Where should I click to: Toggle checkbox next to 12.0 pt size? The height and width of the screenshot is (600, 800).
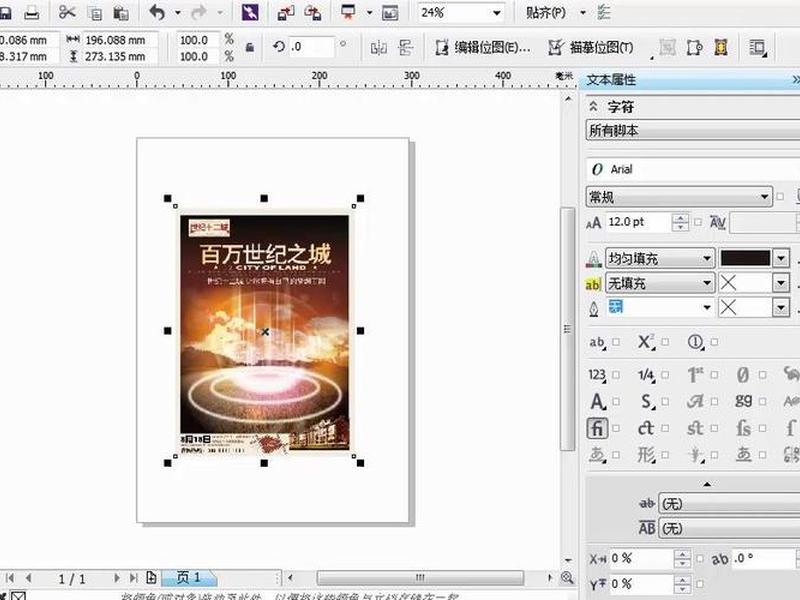pyautogui.click(x=698, y=222)
